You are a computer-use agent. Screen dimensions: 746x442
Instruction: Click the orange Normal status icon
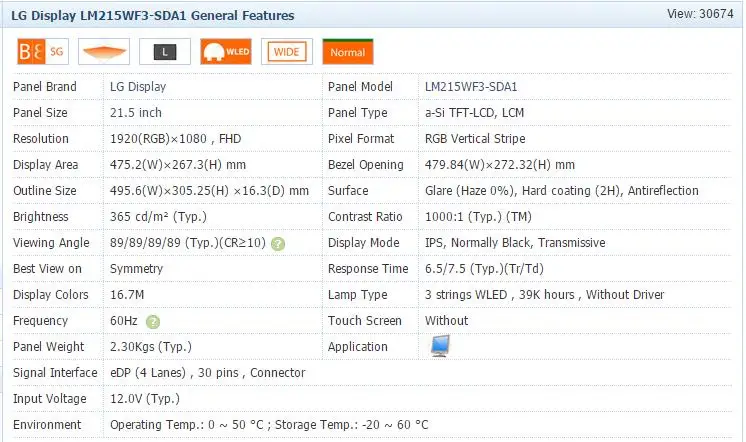pos(348,51)
